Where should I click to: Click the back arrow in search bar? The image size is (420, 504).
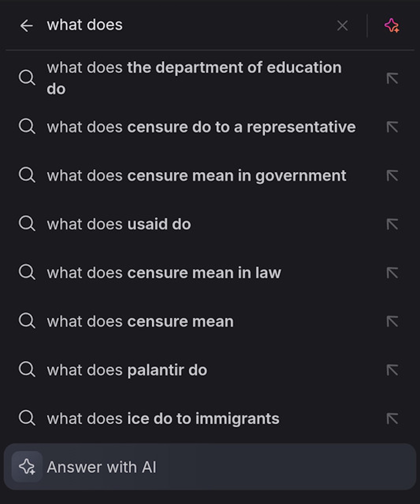click(26, 26)
